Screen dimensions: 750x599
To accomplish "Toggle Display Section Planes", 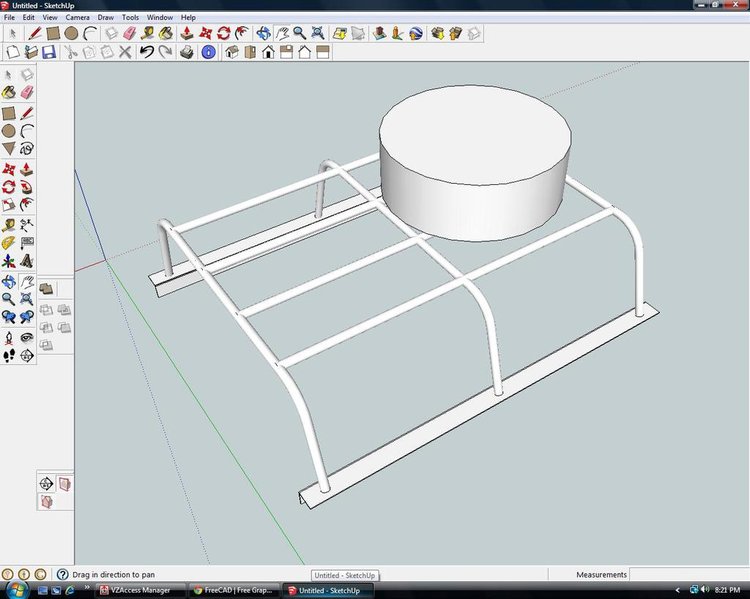I will click(64, 484).
